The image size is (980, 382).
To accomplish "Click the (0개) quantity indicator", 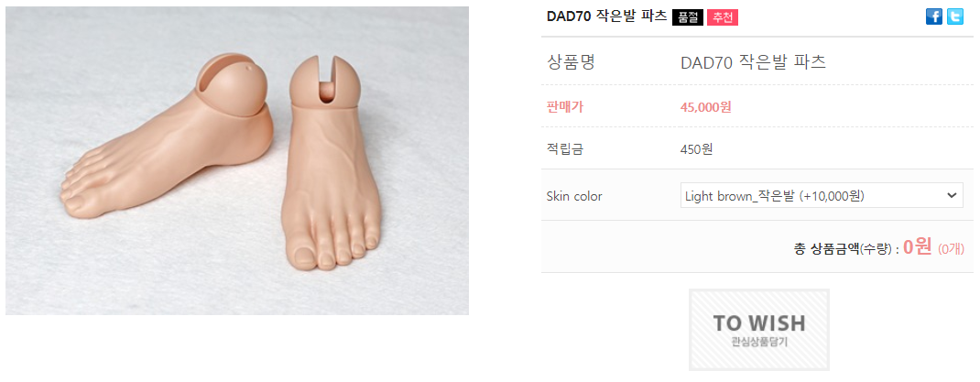I will tap(952, 249).
